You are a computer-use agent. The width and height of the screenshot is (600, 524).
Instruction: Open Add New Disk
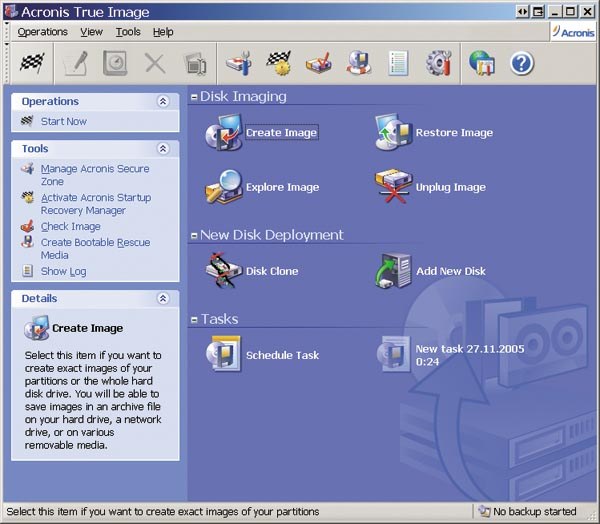393,271
